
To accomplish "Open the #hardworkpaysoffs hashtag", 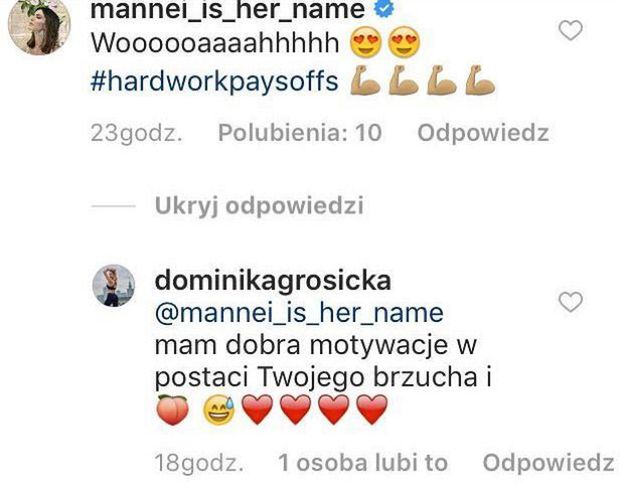I will coord(214,81).
